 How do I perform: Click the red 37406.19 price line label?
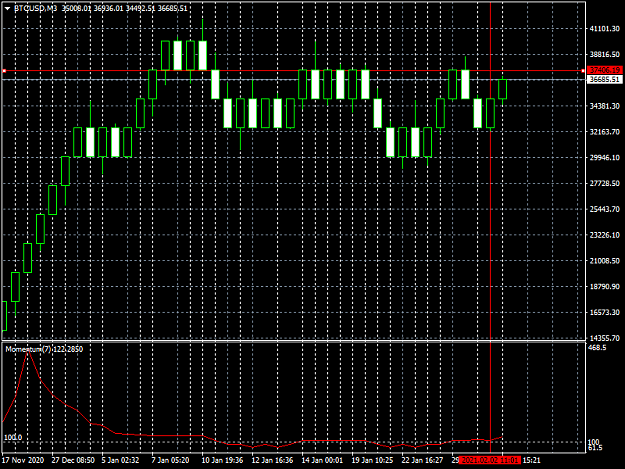click(605, 71)
